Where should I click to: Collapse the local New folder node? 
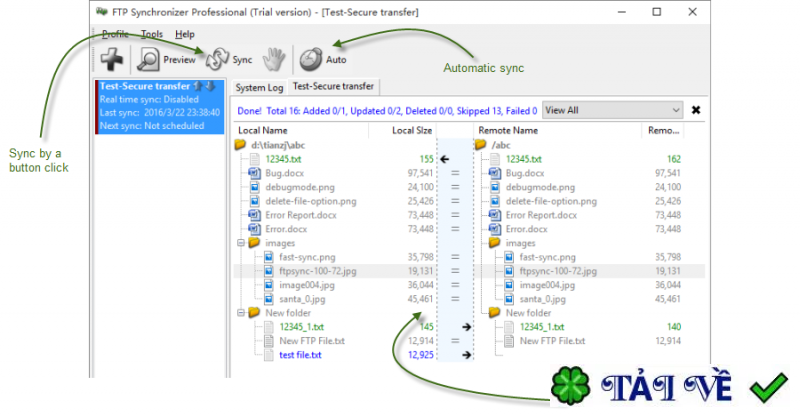tap(241, 313)
